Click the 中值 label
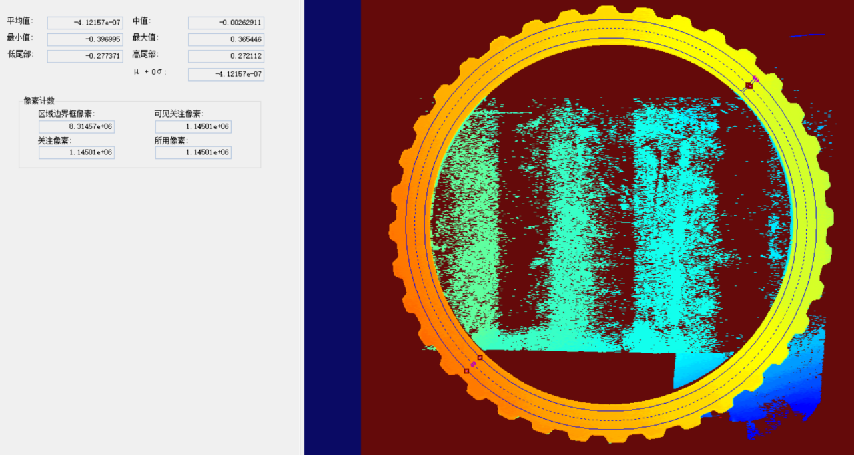855x455 pixels. point(142,21)
